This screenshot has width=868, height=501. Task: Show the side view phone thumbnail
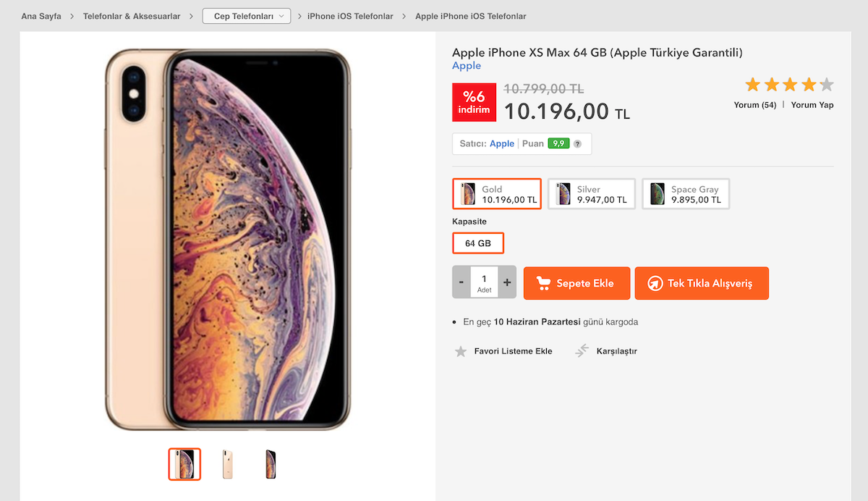[x=271, y=464]
